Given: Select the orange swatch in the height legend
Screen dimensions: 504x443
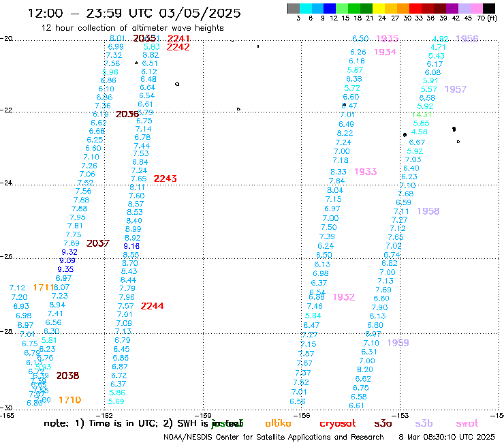Looking at the screenshot, I should (x=403, y=8).
